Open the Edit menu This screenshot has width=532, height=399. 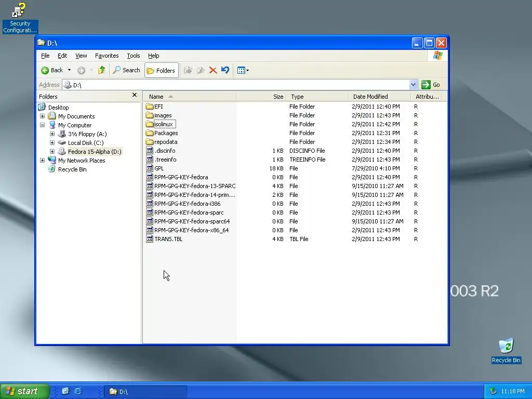click(62, 56)
